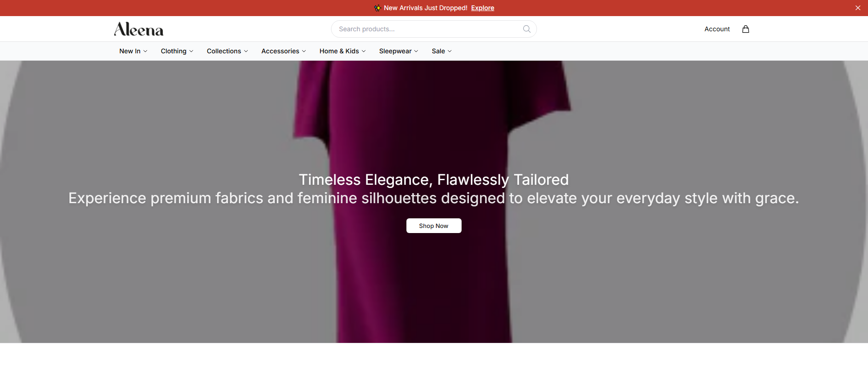Go to the Aleena logo homepage

coord(139,29)
